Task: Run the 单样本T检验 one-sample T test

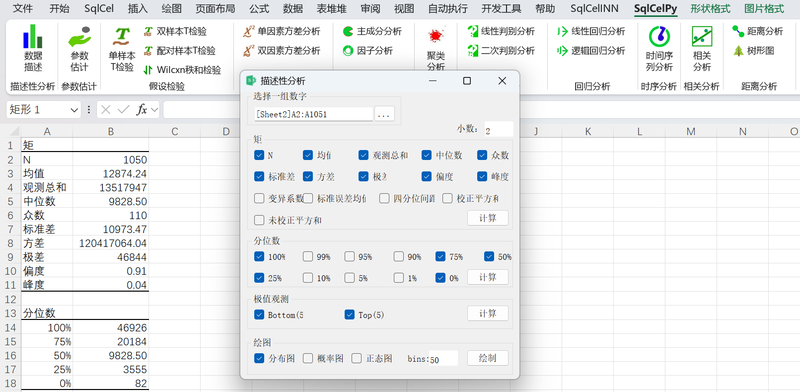Action: (122, 49)
